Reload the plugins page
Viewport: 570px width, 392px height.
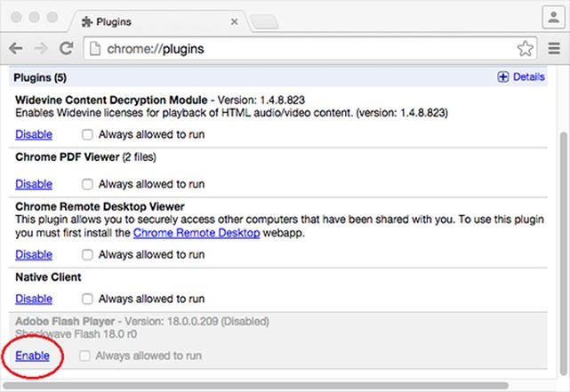tap(66, 48)
